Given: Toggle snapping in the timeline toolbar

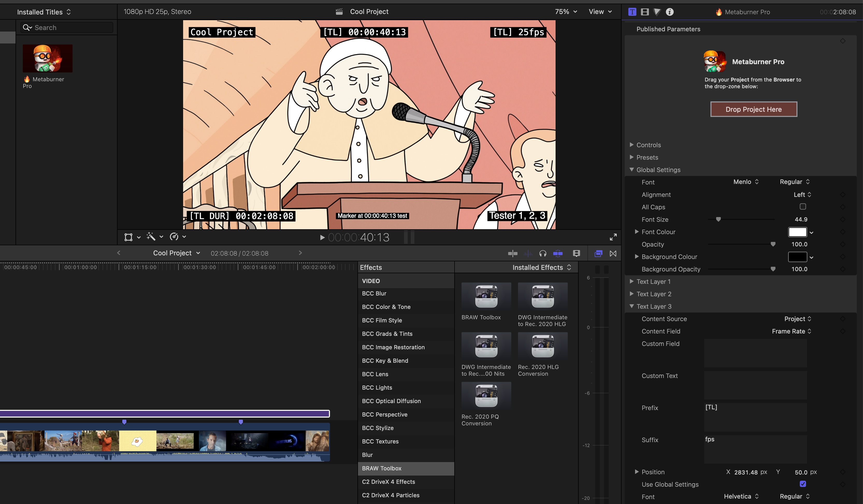Looking at the screenshot, I should (x=558, y=254).
